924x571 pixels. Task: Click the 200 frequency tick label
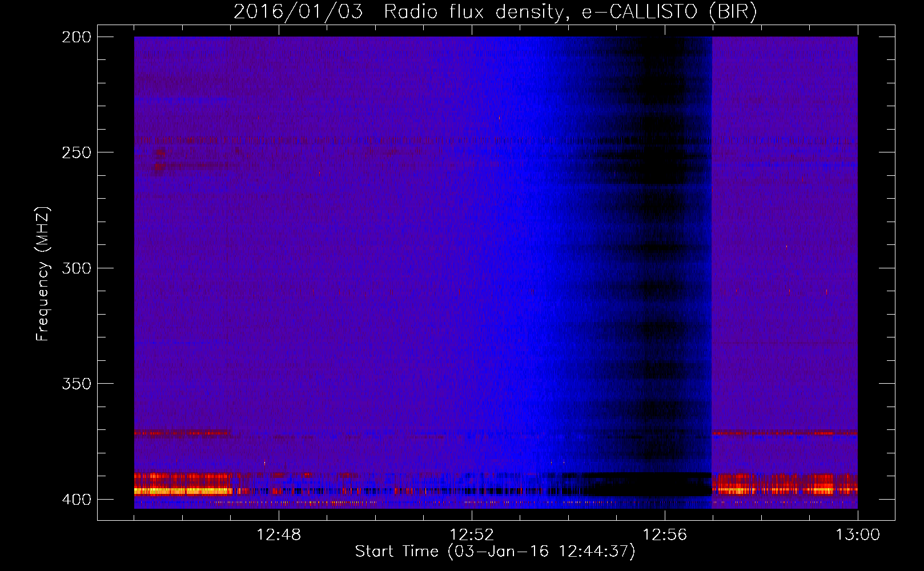pyautogui.click(x=77, y=37)
